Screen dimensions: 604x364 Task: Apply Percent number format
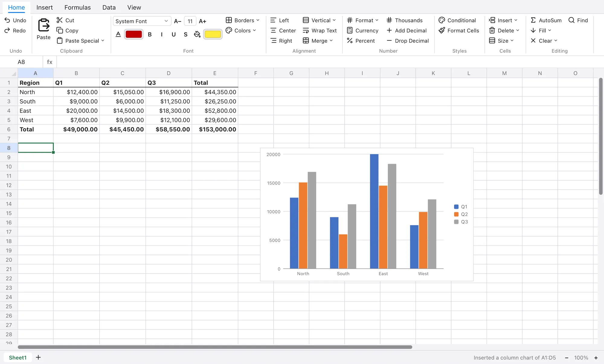coord(361,41)
